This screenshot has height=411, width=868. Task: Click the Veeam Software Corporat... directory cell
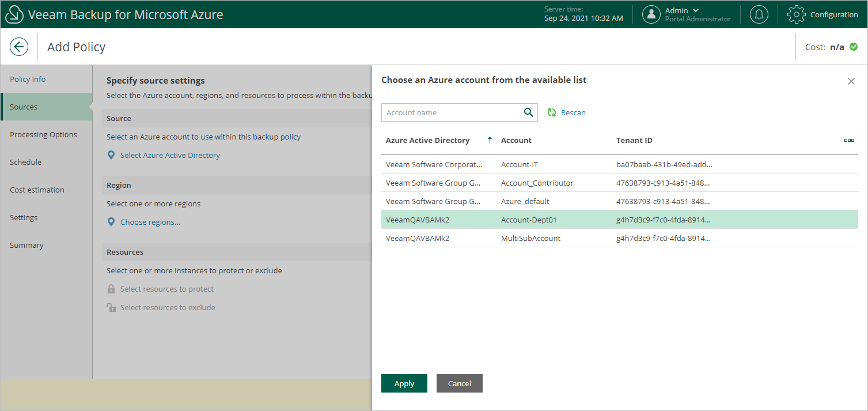pos(433,164)
